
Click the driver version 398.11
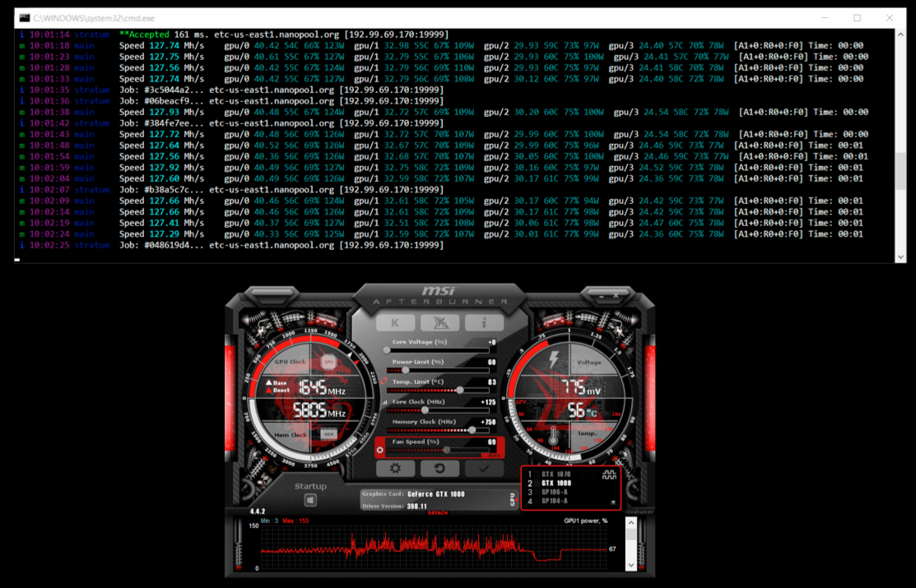416,507
